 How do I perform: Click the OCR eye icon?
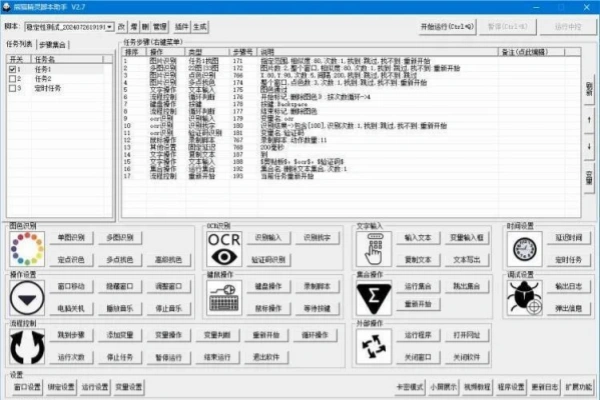[224, 247]
